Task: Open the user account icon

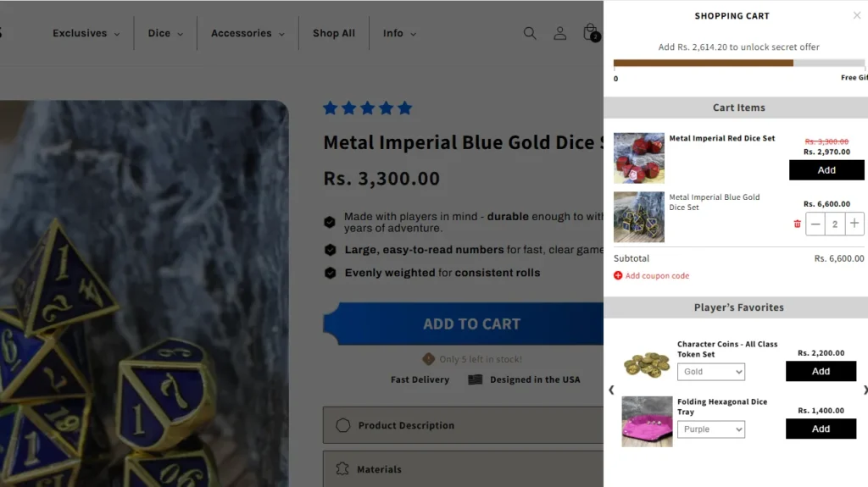Action: [559, 33]
